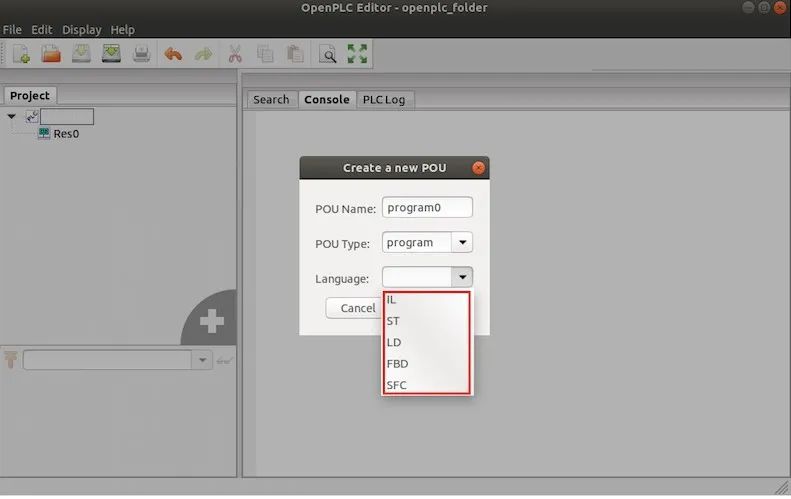Screen dimensions: 791x499
Task: Select the Project tab
Action: (x=30, y=95)
